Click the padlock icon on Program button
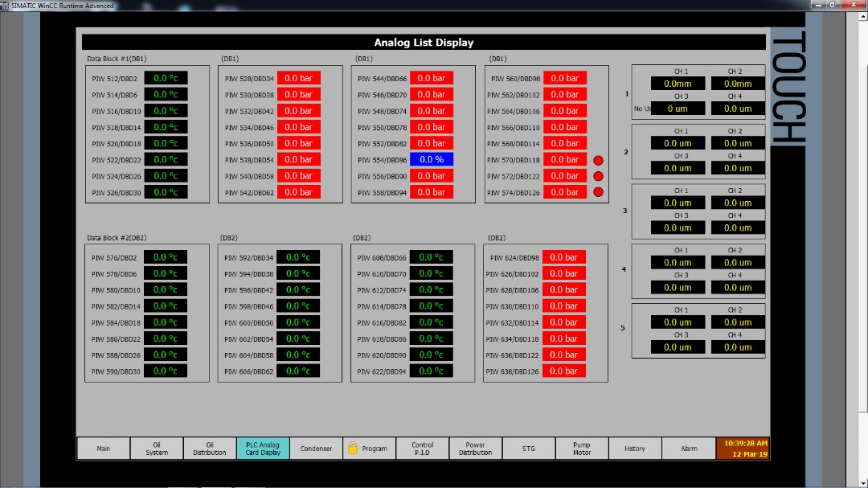 353,449
